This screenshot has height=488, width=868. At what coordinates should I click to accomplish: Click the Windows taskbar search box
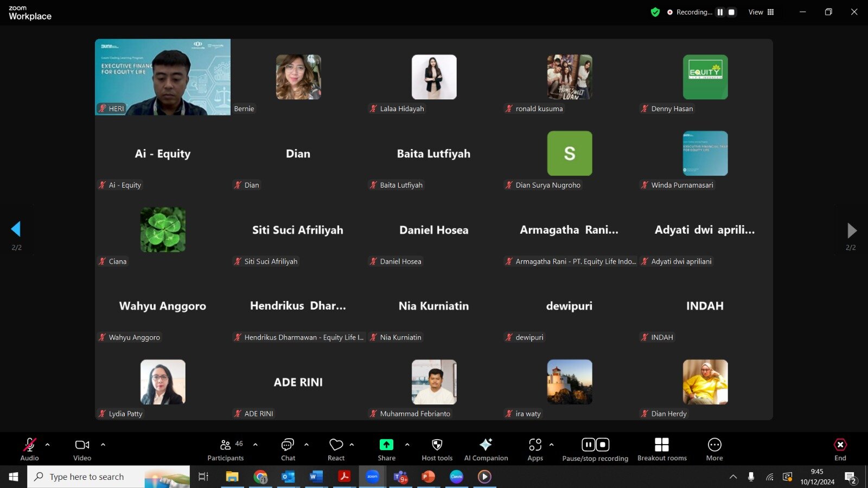[x=108, y=477]
